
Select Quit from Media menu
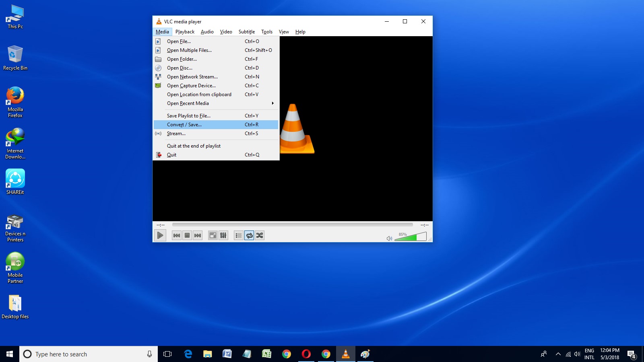216,155
